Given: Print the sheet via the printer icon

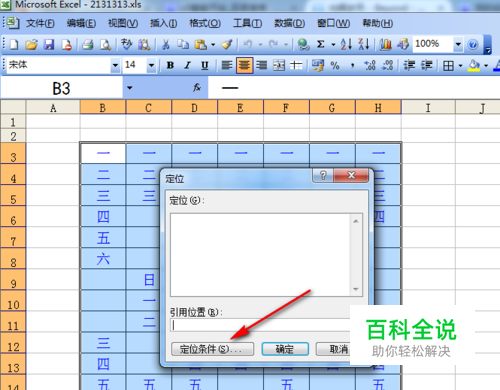Looking at the screenshot, I should click(88, 44).
